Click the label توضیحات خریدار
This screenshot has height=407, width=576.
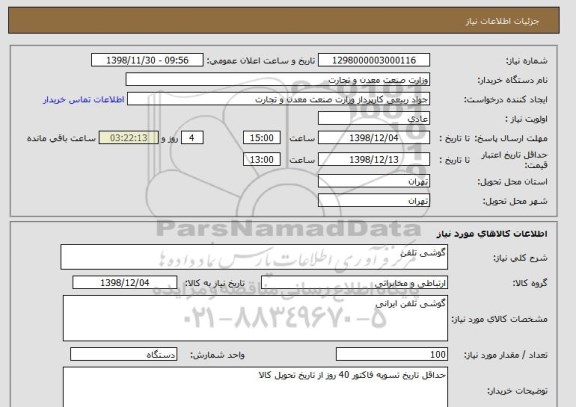[518, 391]
